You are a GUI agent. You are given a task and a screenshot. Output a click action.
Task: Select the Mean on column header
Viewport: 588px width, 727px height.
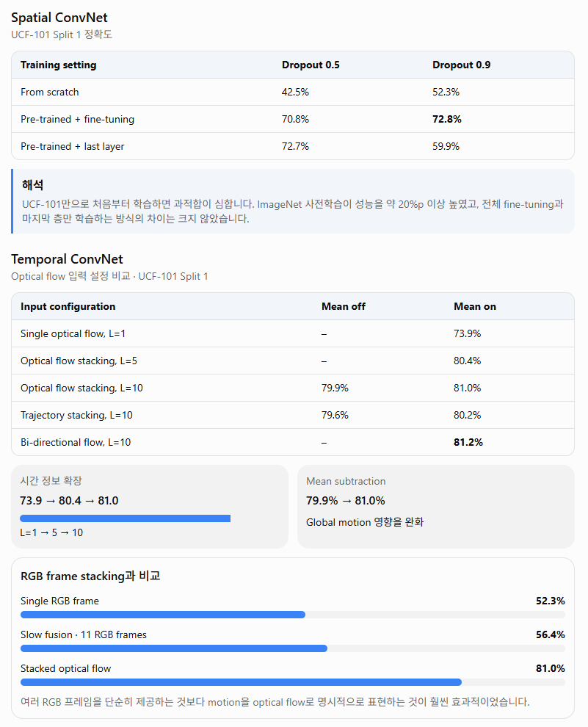point(474,306)
